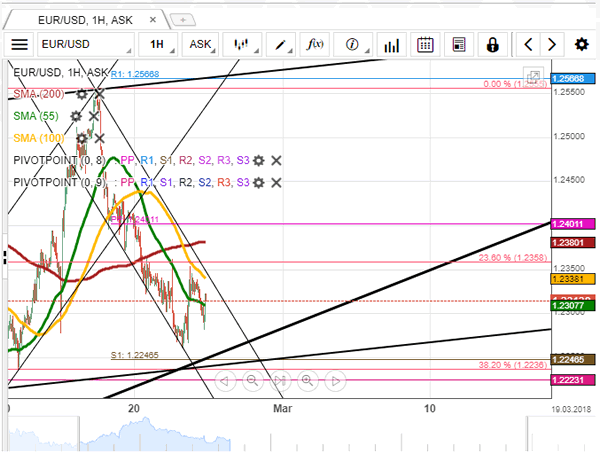Click the 10 date on time axis
This screenshot has height=454, width=600.
click(430, 408)
